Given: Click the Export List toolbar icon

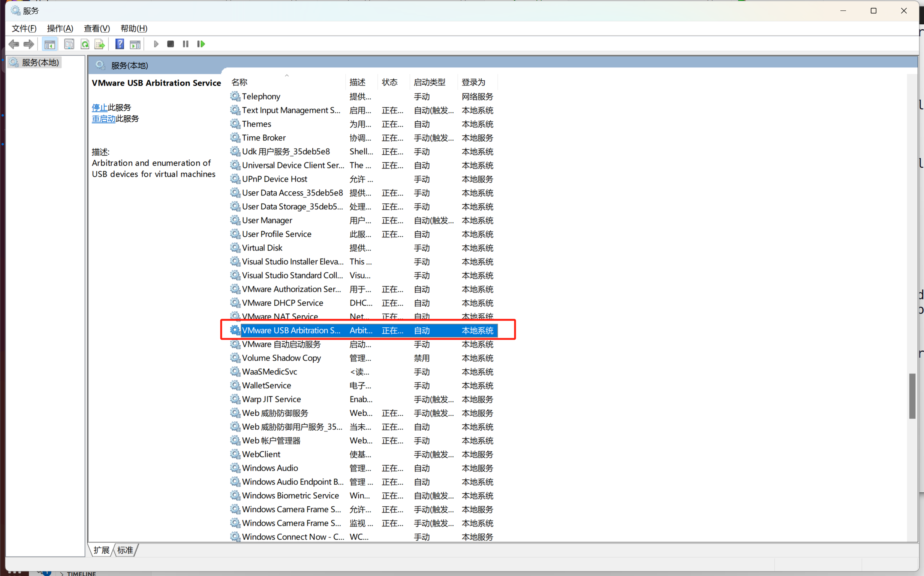Looking at the screenshot, I should (x=99, y=44).
